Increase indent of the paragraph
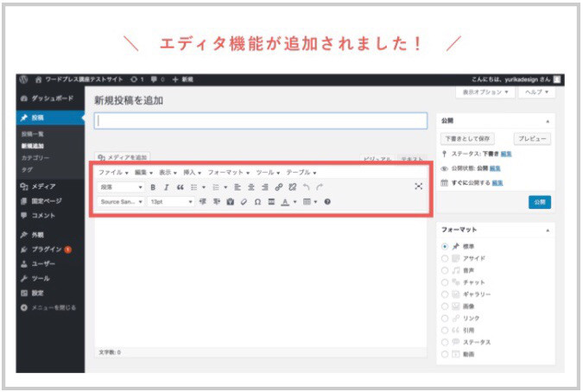The image size is (583, 392). coord(217,202)
